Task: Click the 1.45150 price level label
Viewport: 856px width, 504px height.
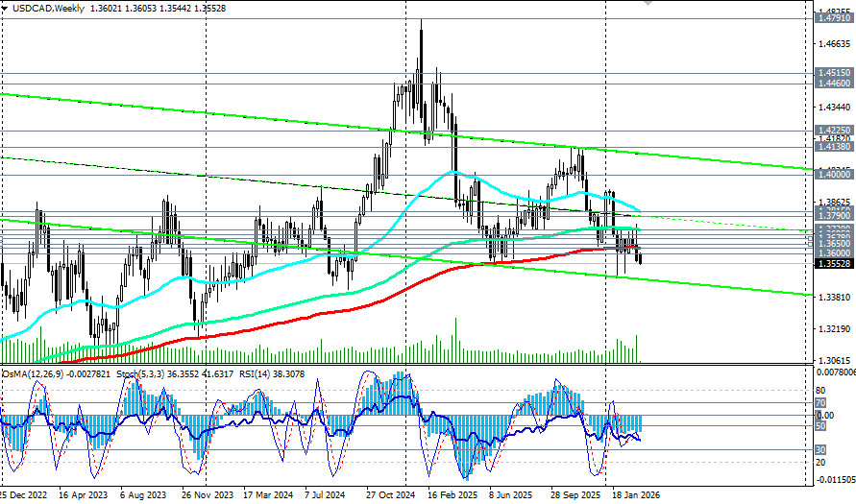Action: point(834,73)
